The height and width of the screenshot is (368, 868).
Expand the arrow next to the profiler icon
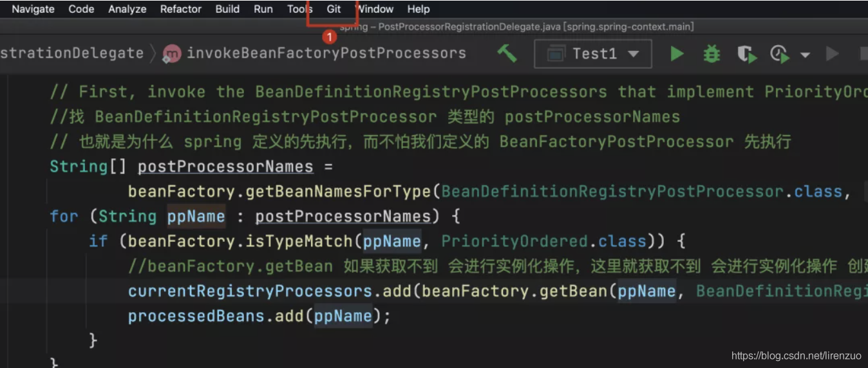[x=805, y=55]
